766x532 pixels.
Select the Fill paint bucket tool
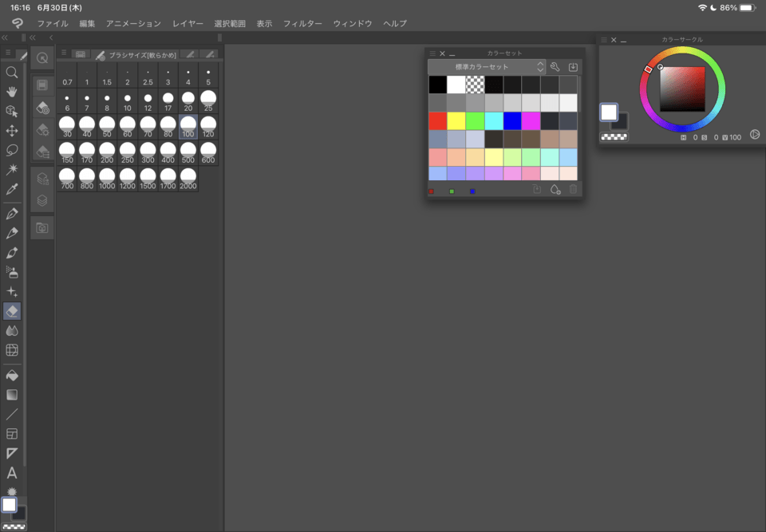click(12, 375)
